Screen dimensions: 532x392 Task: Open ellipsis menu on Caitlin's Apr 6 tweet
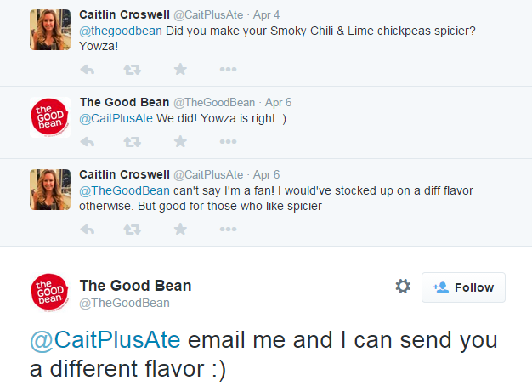[x=228, y=229]
